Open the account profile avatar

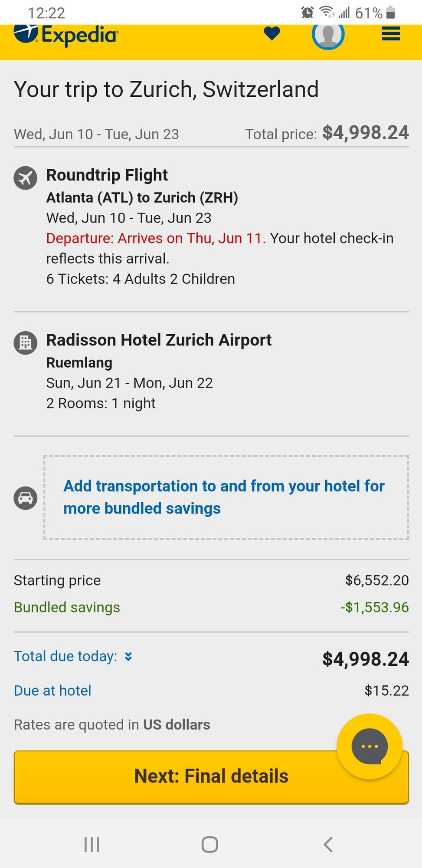[328, 35]
